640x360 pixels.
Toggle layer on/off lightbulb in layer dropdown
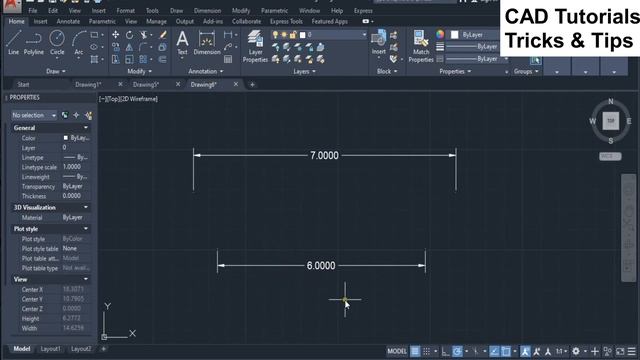click(x=275, y=35)
